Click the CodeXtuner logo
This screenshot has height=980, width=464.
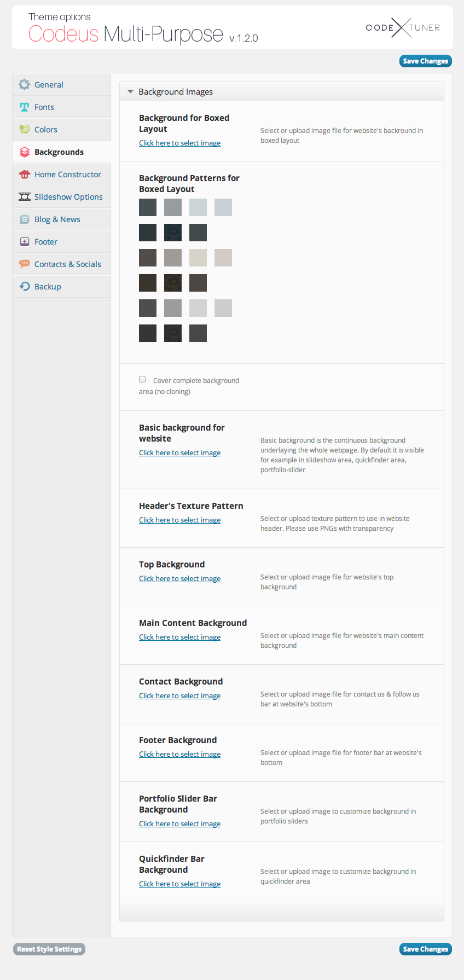pos(403,27)
